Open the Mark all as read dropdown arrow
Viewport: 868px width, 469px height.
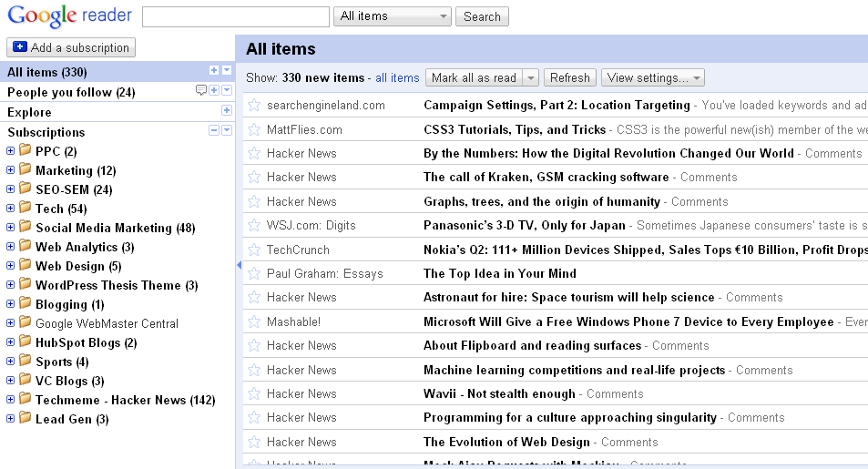click(x=530, y=77)
